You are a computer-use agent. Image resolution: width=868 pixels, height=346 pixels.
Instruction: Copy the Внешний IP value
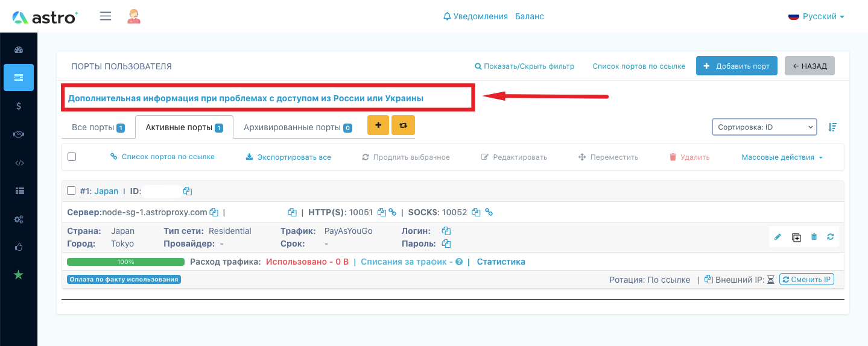709,279
